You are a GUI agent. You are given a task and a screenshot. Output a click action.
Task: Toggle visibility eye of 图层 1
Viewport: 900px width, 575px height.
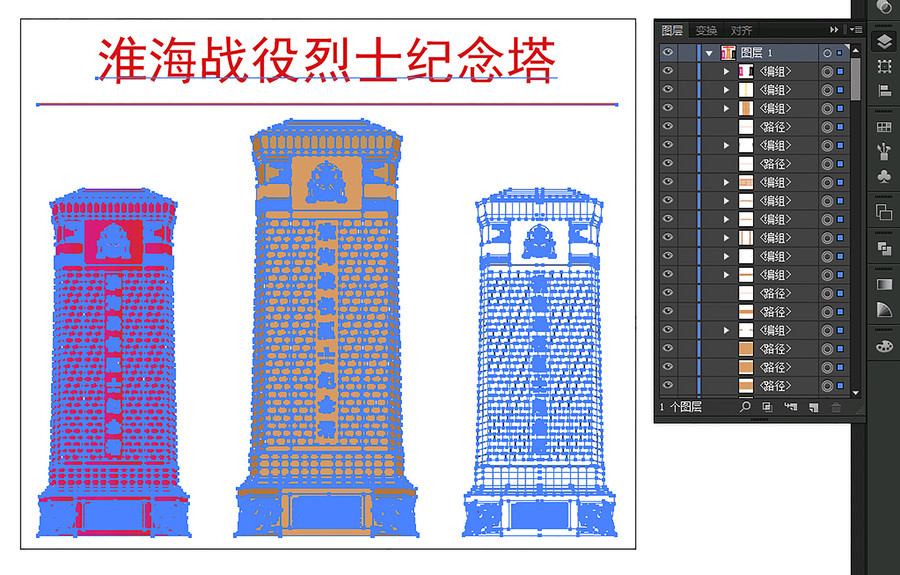[x=668, y=52]
